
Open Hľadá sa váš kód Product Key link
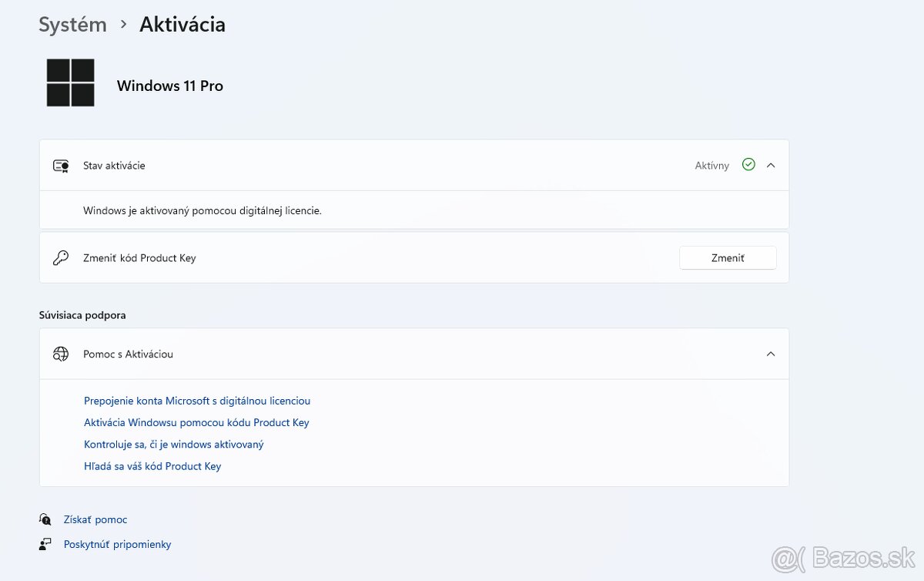152,466
